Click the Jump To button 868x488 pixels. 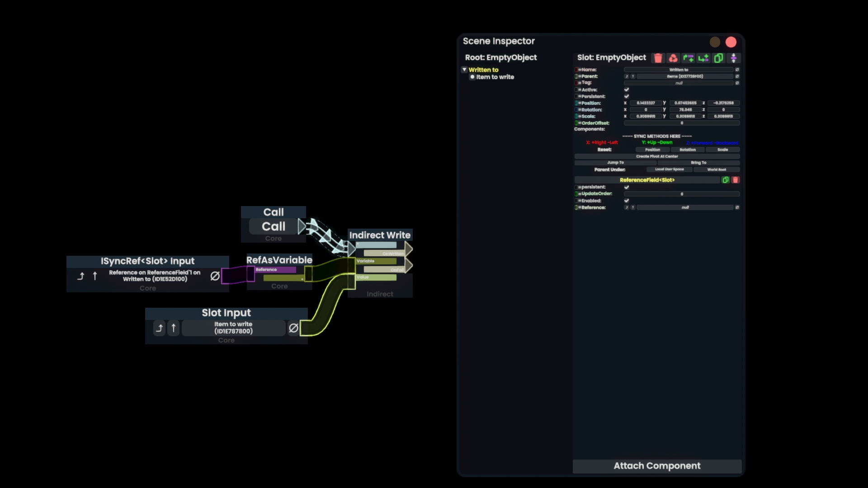click(x=615, y=163)
